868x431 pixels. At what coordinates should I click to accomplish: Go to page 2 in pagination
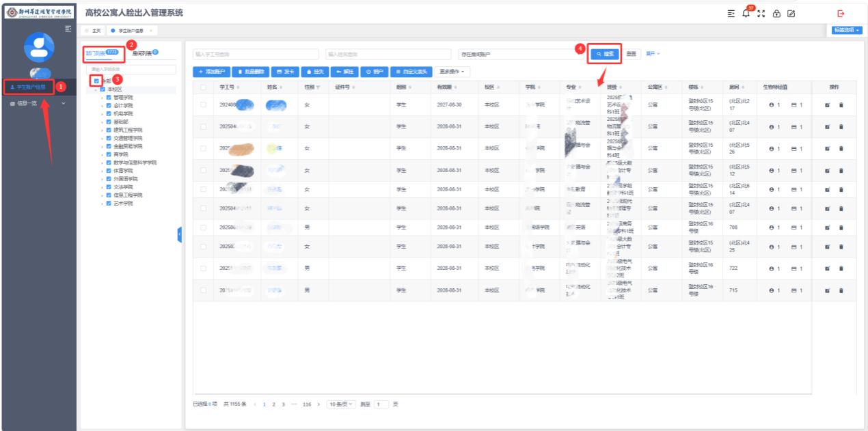(273, 404)
